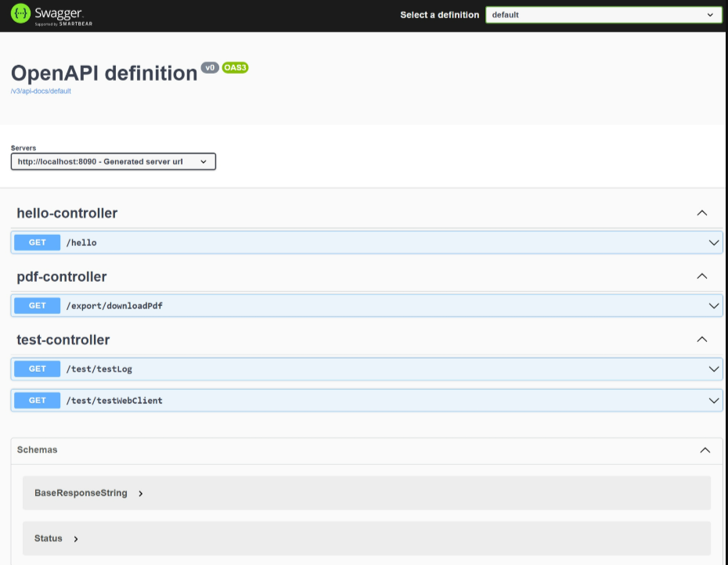This screenshot has height=565, width=728.
Task: Click the /hello path text
Action: [x=81, y=243]
